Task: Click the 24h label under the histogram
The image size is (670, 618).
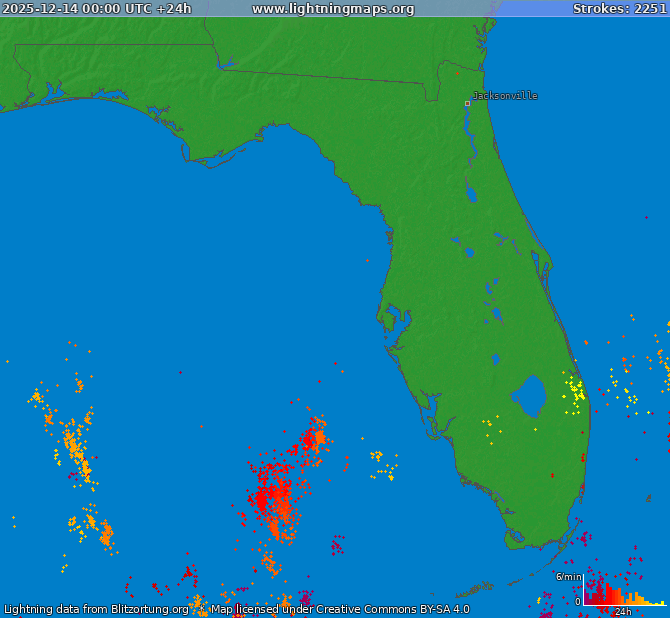Action: [x=623, y=612]
